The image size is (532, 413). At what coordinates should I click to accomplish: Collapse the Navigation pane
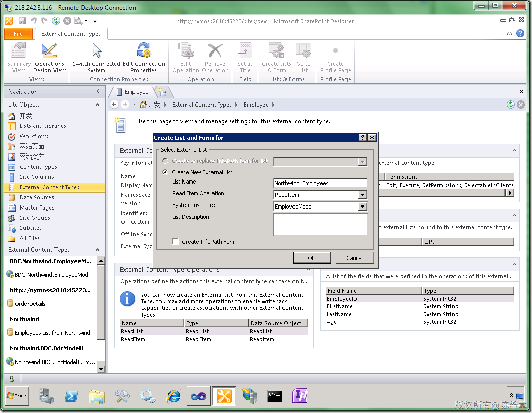[x=98, y=91]
